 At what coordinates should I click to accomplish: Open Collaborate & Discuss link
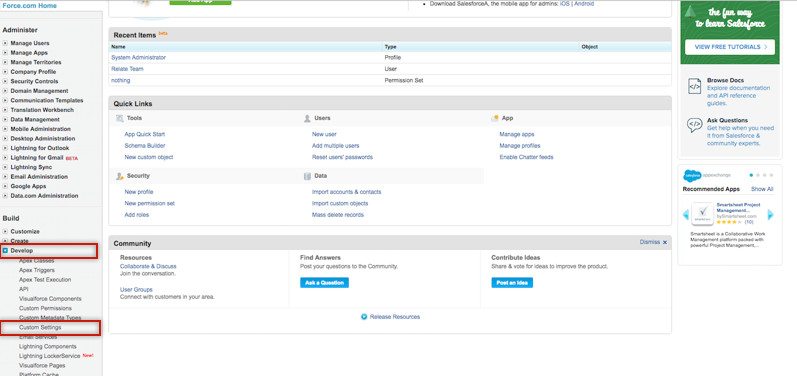click(x=148, y=266)
